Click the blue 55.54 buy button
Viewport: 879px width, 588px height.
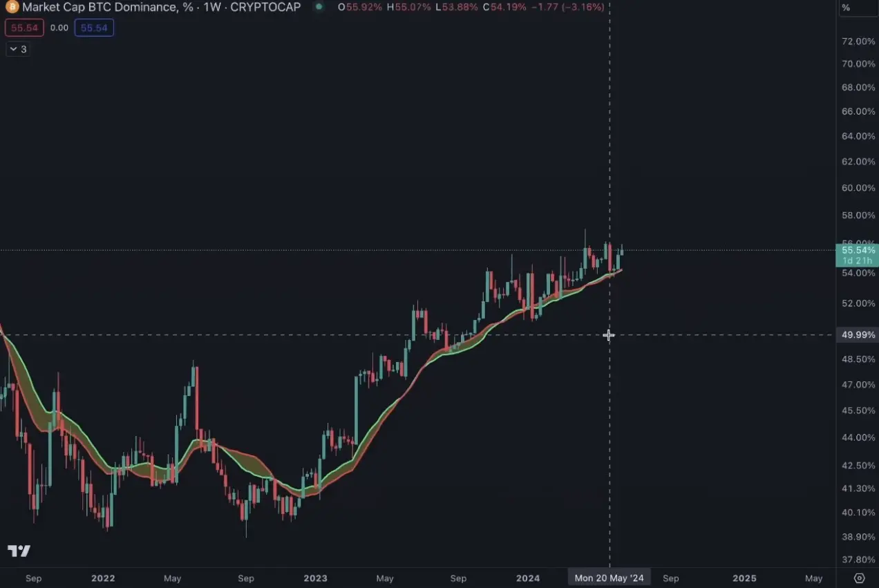click(94, 28)
